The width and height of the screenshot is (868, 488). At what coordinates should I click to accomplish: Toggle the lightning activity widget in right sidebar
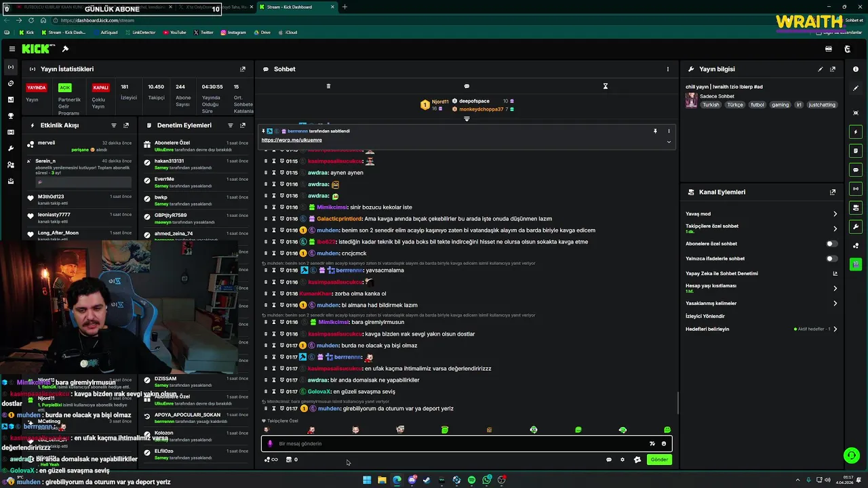[856, 131]
